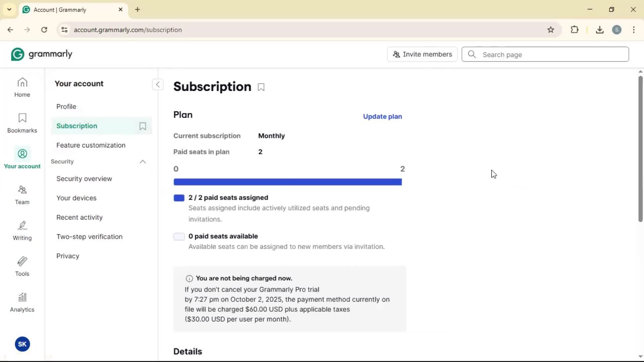Screen dimensions: 644x362
Task: Open the Team sidebar icon
Action: [22, 195]
